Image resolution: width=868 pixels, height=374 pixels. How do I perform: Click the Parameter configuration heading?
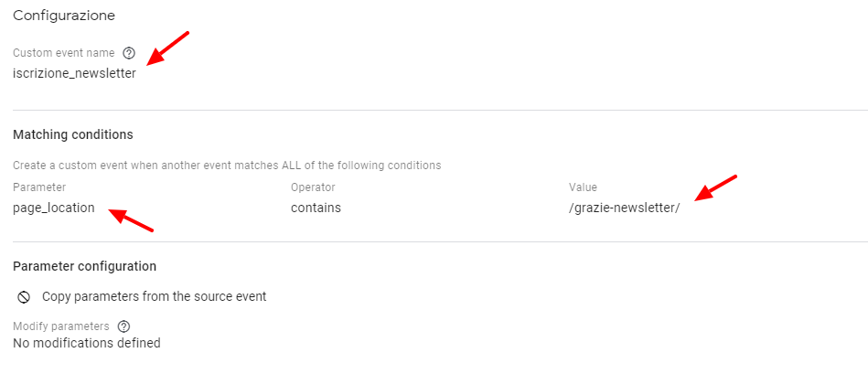(84, 266)
